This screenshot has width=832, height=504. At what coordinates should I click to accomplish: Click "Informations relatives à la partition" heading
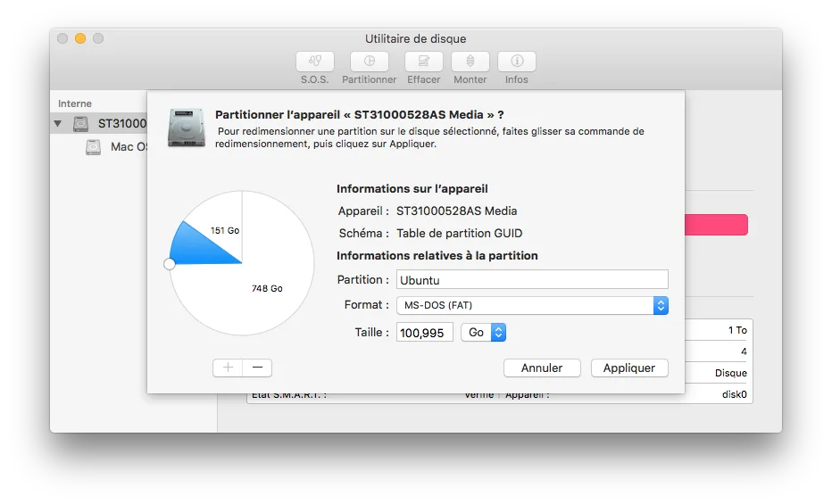[x=437, y=255]
